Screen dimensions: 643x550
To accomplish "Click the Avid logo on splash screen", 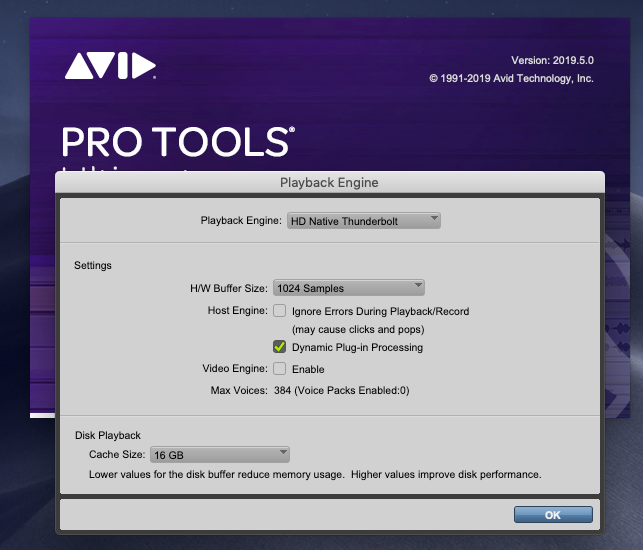I will 110,66.
